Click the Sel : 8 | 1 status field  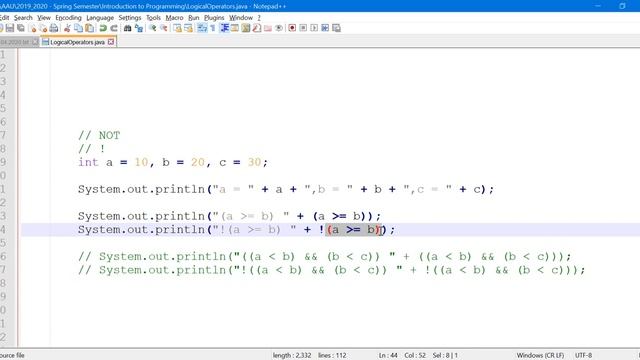coord(445,356)
